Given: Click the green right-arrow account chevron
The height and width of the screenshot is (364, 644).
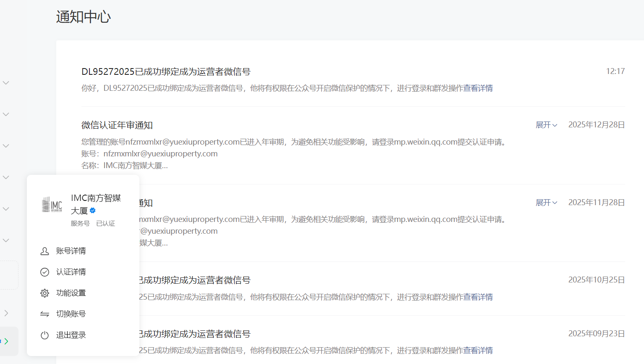Looking at the screenshot, I should pyautogui.click(x=6, y=341).
